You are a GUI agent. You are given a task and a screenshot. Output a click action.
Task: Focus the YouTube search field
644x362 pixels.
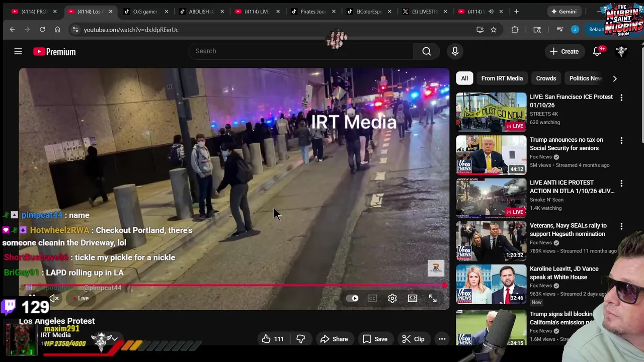(301, 51)
